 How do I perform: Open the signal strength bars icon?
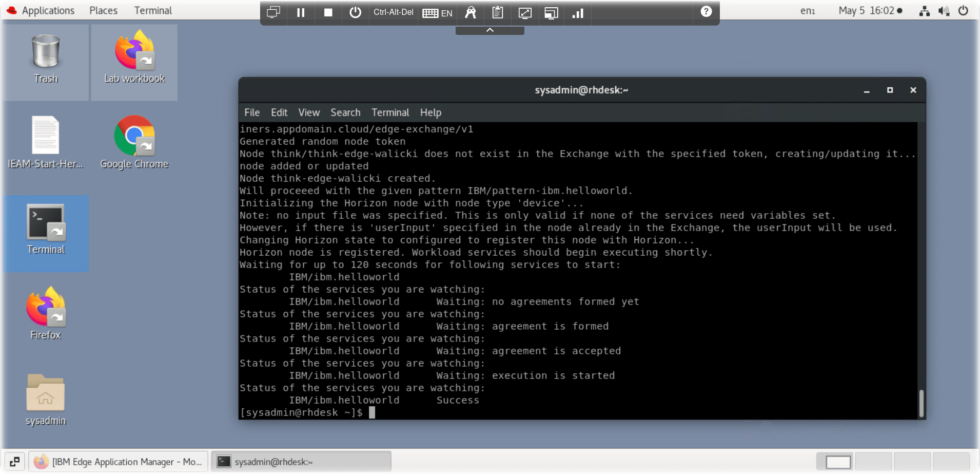(578, 13)
